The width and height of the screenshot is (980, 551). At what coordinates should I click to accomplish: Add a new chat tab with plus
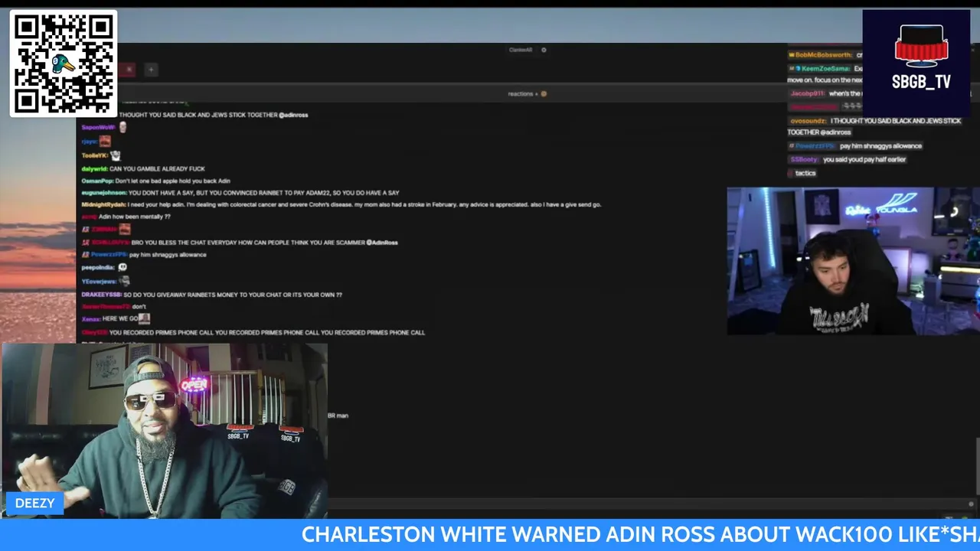tap(151, 70)
